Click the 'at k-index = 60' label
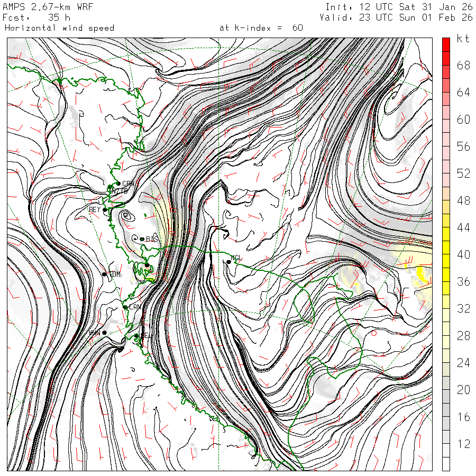 [x=261, y=28]
